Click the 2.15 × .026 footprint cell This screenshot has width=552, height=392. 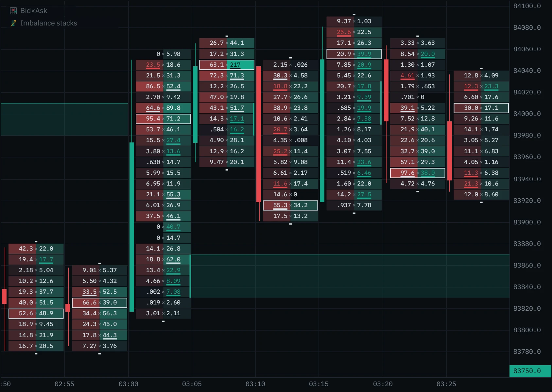(290, 65)
